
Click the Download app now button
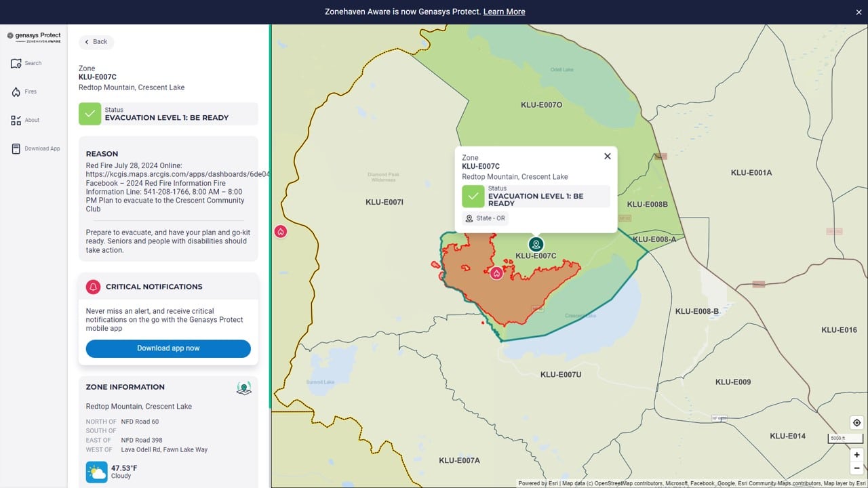click(168, 348)
